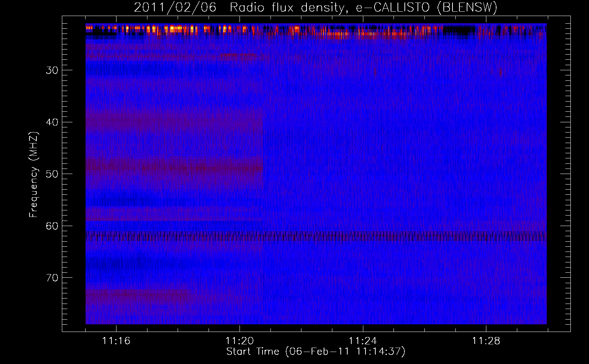Viewport: 589px width, 364px height.
Task: Click the 70 MHz frequency tick label
Action: pyautogui.click(x=52, y=278)
